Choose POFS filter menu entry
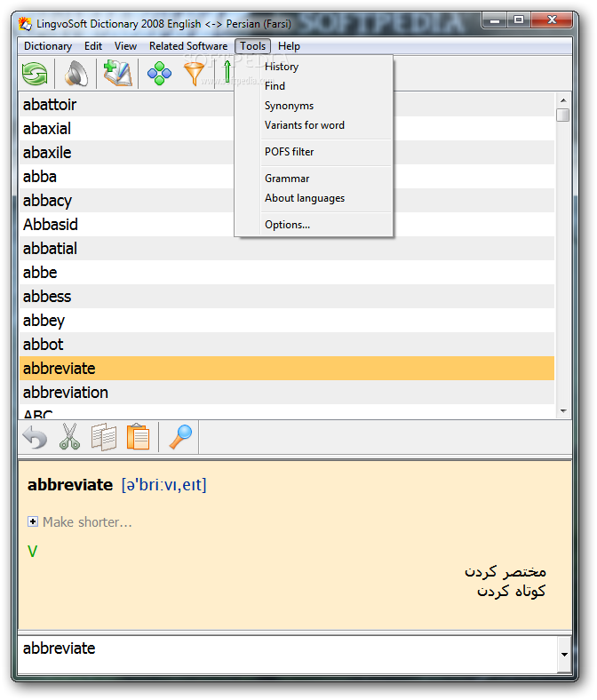Image resolution: width=597 pixels, height=700 pixels. [x=314, y=152]
